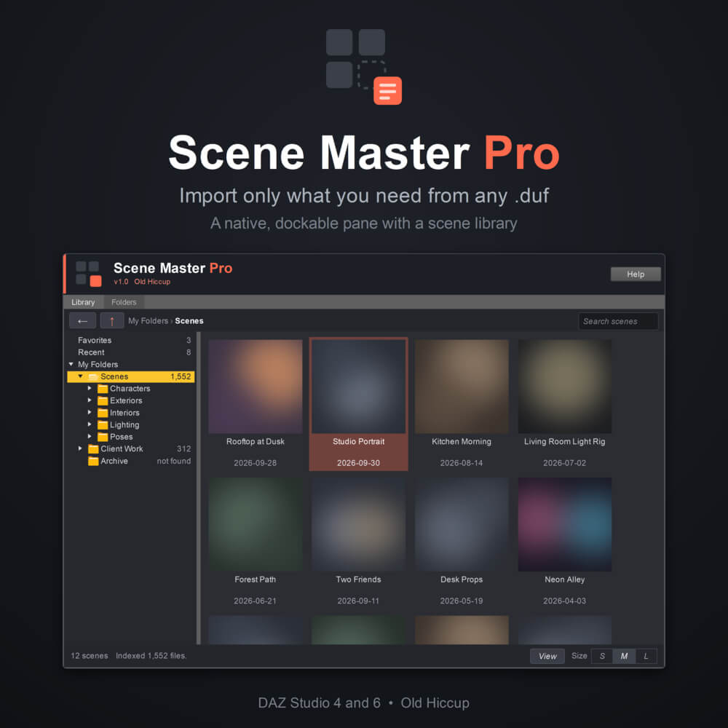Select the Exteriors folder row
Screen dimensions: 728x728
pyautogui.click(x=131, y=400)
